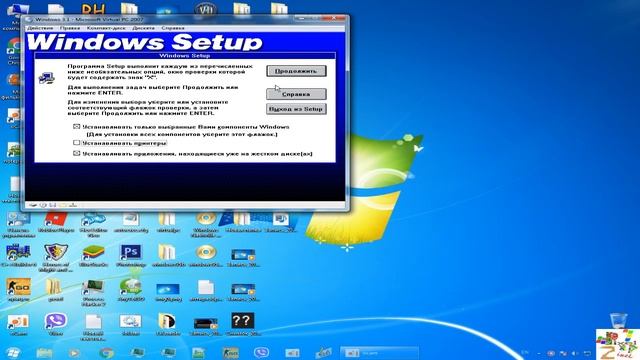Open the media player taskbar icon
The image size is (640, 360).
(x=74, y=353)
